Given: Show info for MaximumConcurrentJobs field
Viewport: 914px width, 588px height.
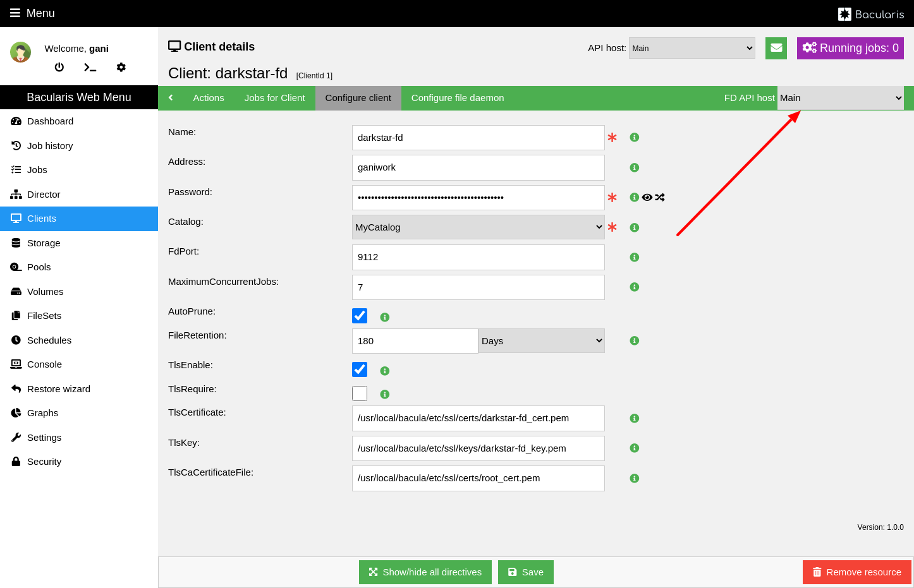Looking at the screenshot, I should 635,287.
